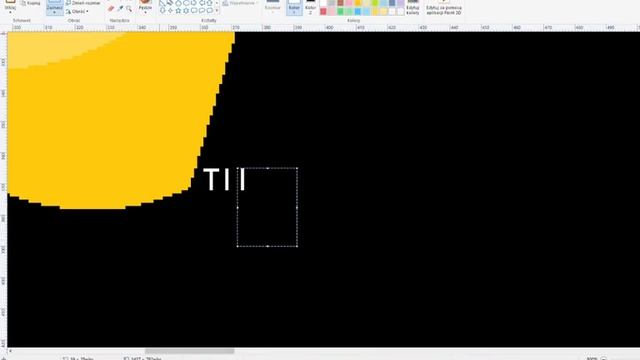Expand the shapes gallery with lower arrow
The image size is (640, 360).
[x=217, y=10]
